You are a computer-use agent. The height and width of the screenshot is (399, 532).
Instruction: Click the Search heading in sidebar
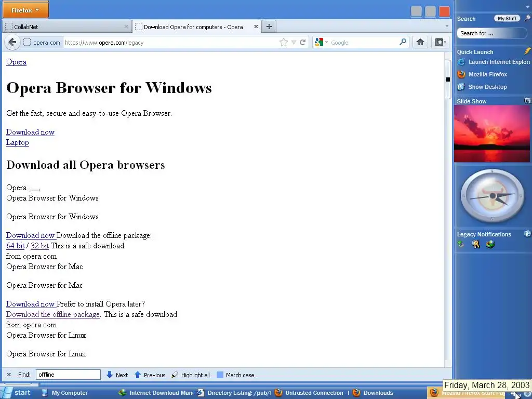(466, 19)
